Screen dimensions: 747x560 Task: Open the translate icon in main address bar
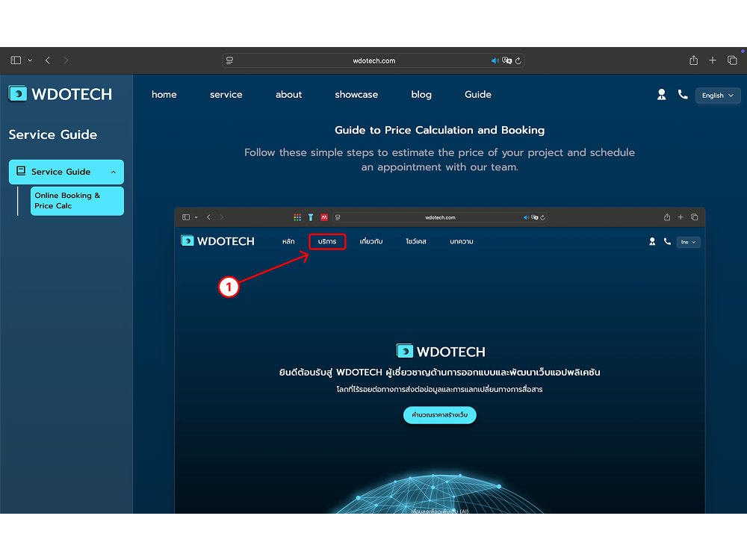[507, 60]
